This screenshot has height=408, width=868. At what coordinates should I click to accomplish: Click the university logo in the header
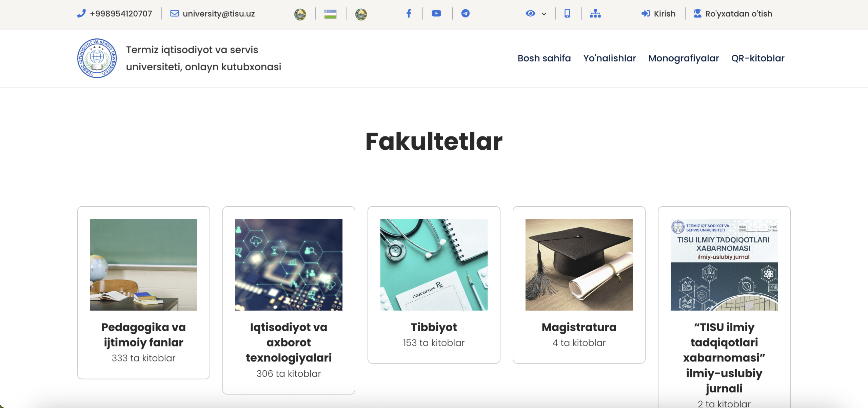point(97,58)
